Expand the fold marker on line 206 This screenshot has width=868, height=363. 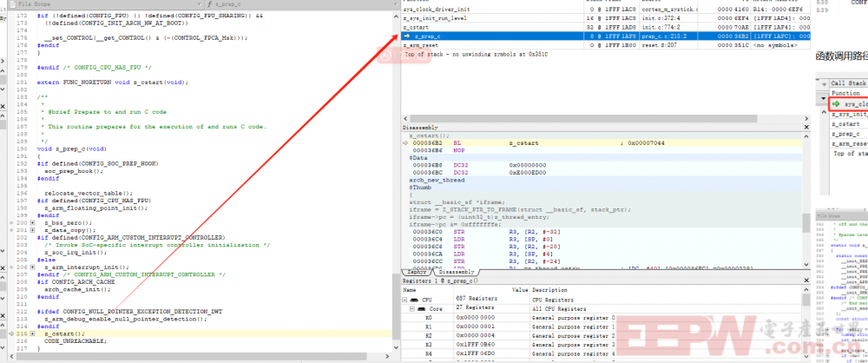pos(32,267)
